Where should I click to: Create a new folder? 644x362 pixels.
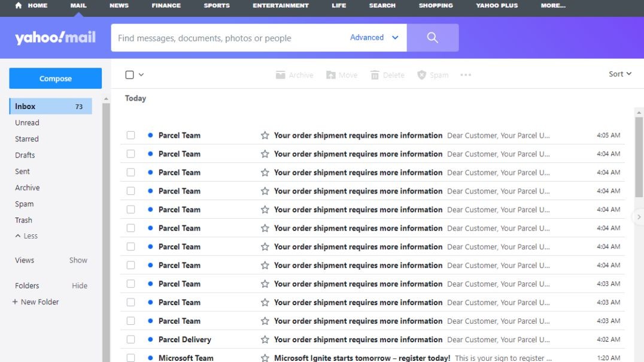pyautogui.click(x=35, y=301)
